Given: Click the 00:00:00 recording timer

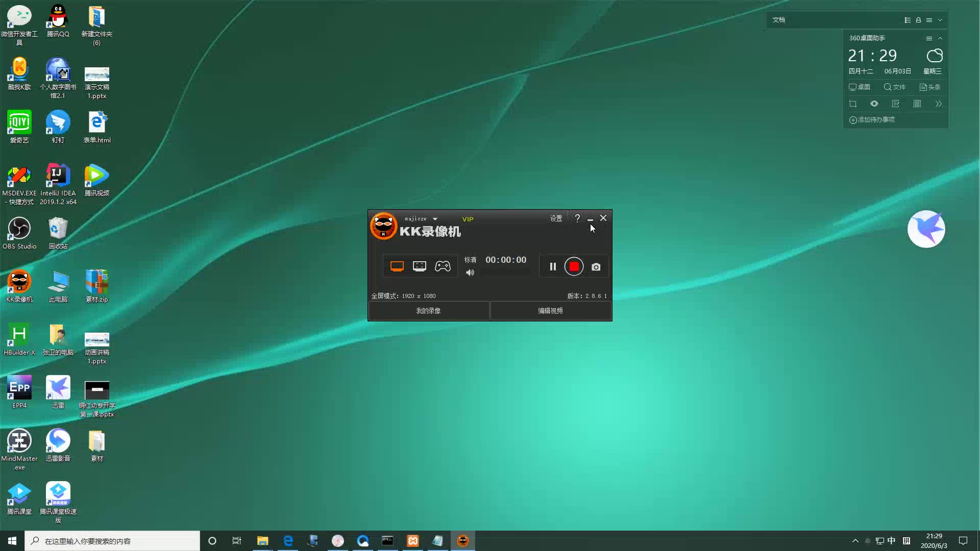Looking at the screenshot, I should [506, 260].
